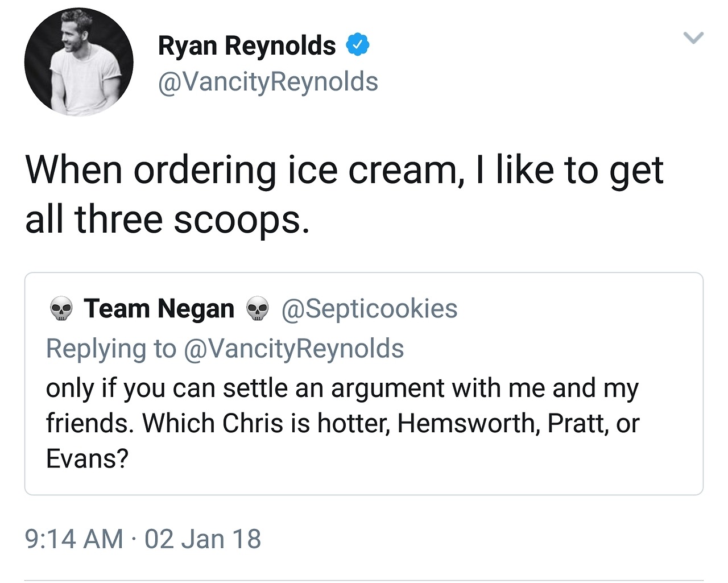
Task: Click the 02 Jan 18 date
Action: [x=202, y=539]
